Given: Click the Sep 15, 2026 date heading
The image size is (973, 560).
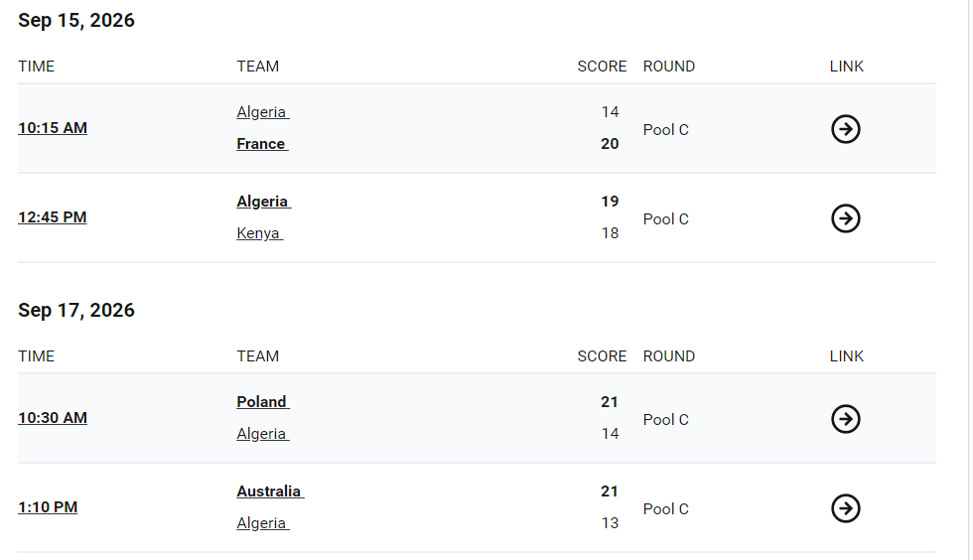Looking at the screenshot, I should click(x=76, y=21).
